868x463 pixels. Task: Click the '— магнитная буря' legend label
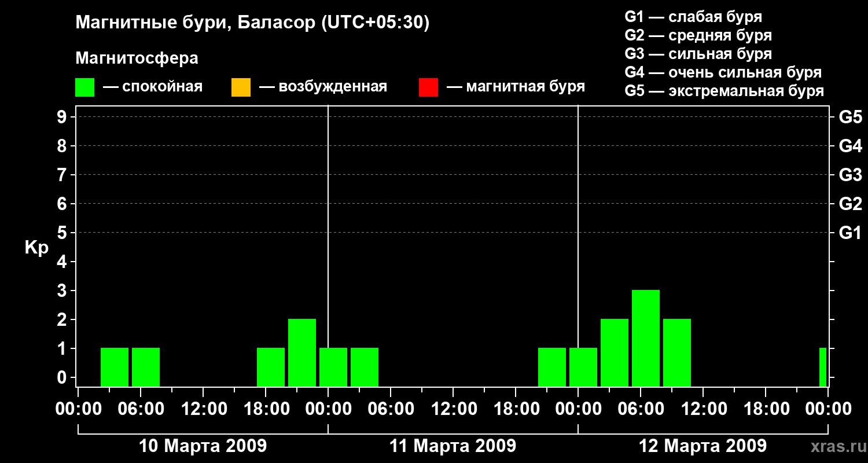pyautogui.click(x=516, y=87)
